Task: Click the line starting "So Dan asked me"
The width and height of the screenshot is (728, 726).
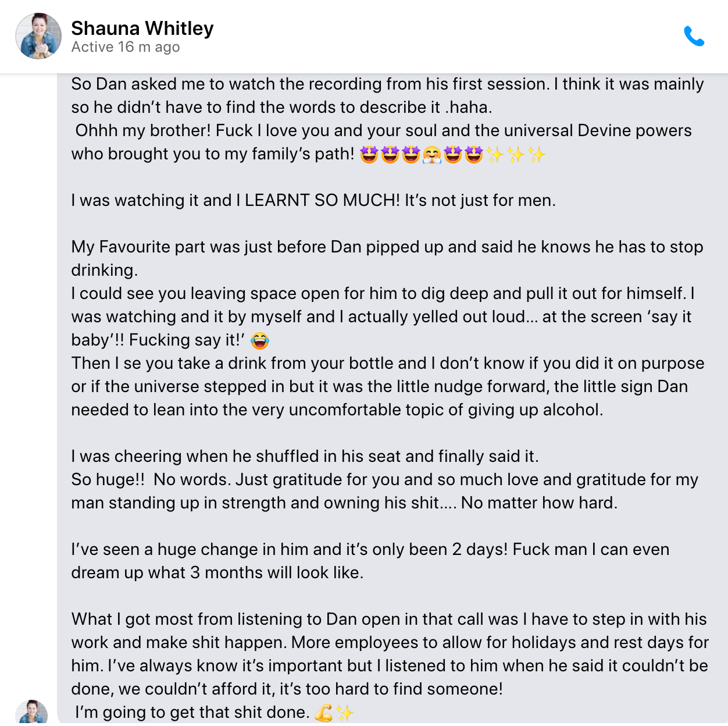Action: [x=387, y=84]
